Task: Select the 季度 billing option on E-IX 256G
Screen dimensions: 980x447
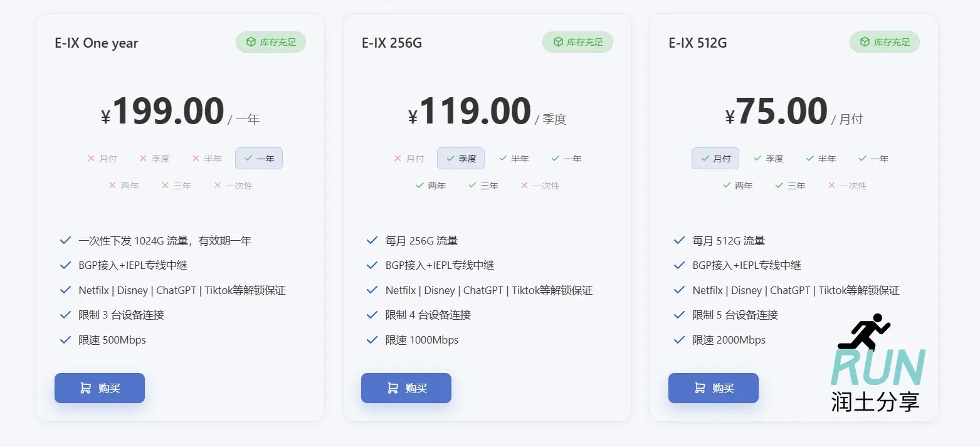Action: click(x=461, y=158)
